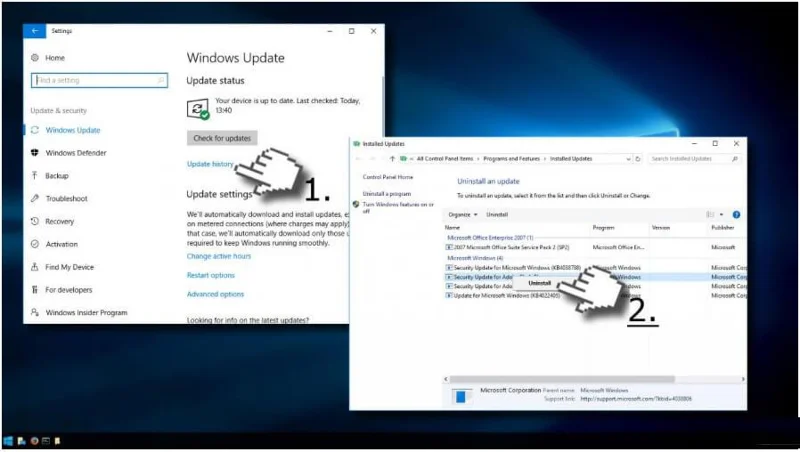Click the update status icon with green check
Screen dimensions: 800x452
[198, 109]
